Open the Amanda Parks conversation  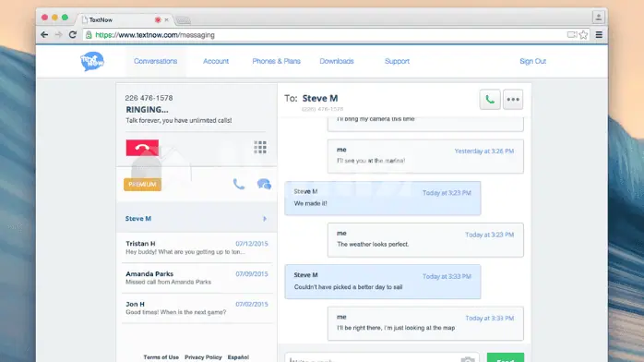[x=197, y=278]
